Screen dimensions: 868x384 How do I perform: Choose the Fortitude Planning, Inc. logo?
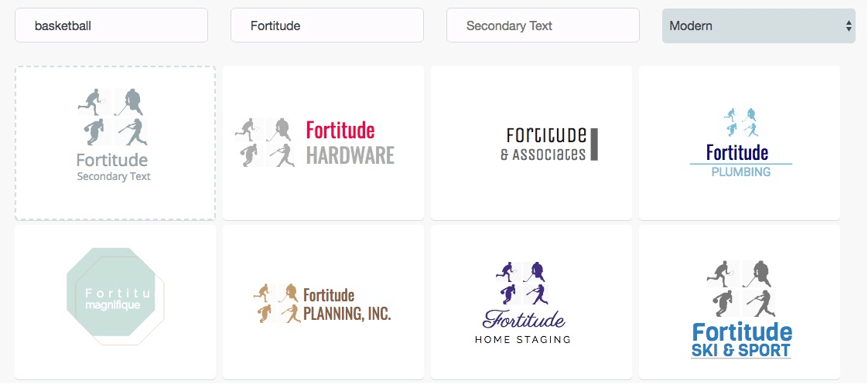(323, 301)
